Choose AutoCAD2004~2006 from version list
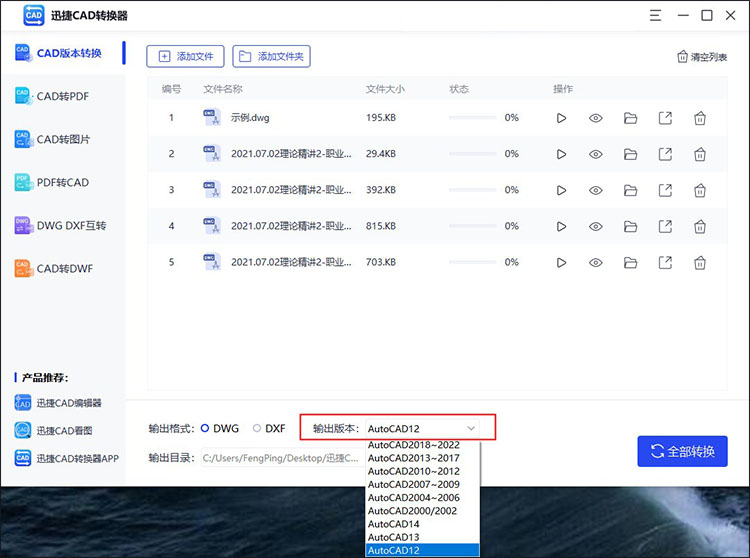The image size is (750, 558). (422, 498)
